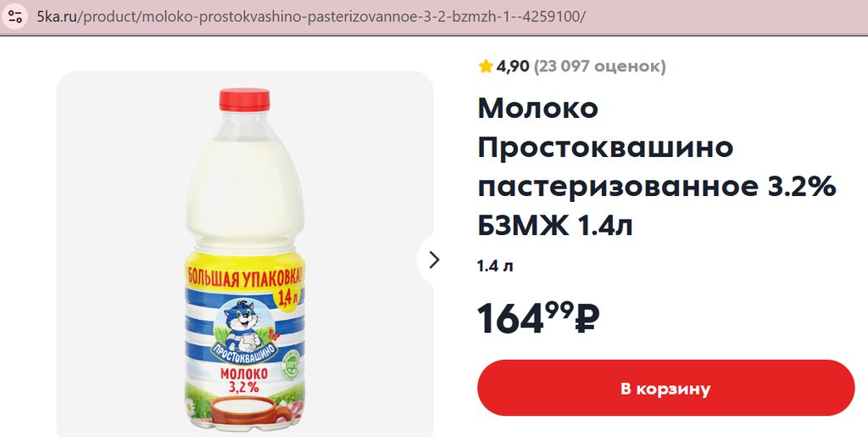
Task: Click the ruble currency sign after price
Action: pyautogui.click(x=587, y=320)
